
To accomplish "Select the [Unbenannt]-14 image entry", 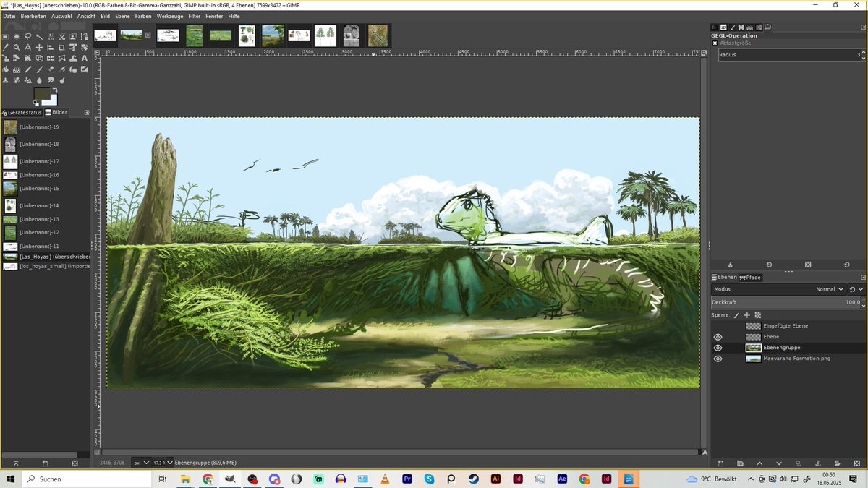I will [45, 205].
